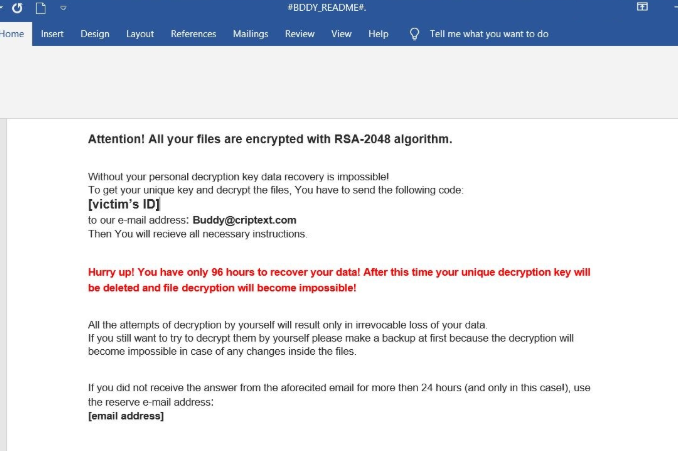Click the Buddy@criptext.com email address

(x=244, y=220)
